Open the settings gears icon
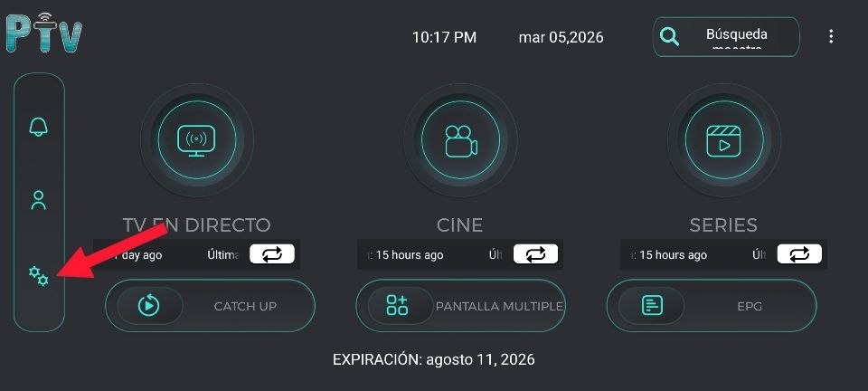This screenshot has height=391, width=868. [x=38, y=275]
